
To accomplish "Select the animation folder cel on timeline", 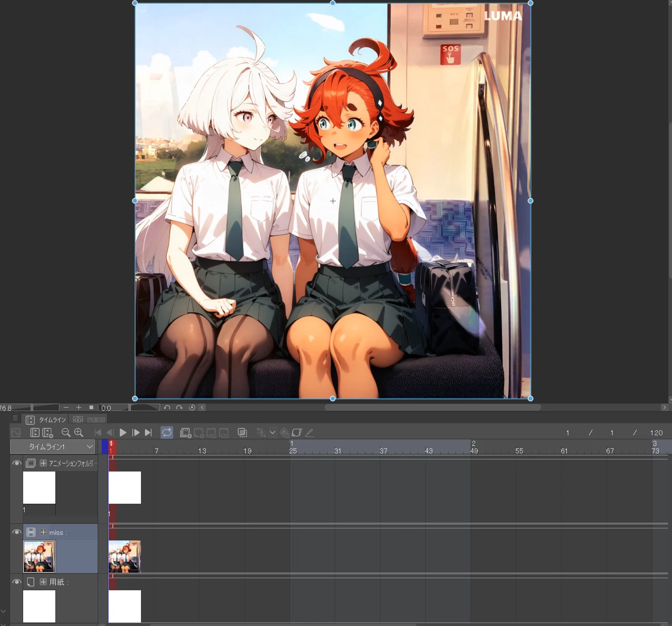I will [125, 488].
